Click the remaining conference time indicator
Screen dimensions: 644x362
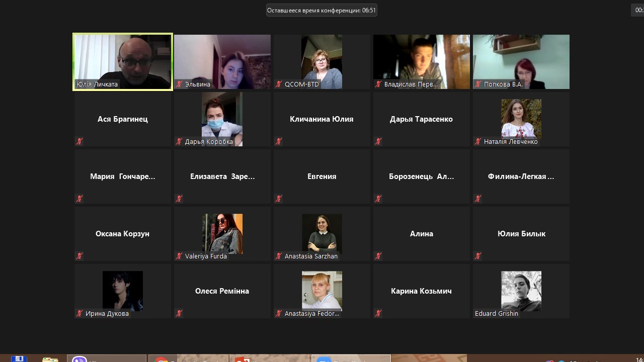coord(321,10)
